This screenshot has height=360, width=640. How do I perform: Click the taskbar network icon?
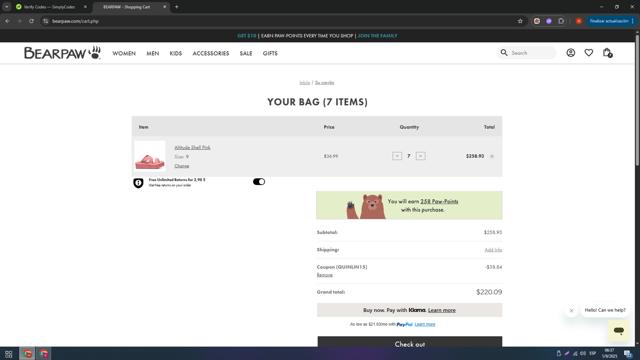point(575,353)
